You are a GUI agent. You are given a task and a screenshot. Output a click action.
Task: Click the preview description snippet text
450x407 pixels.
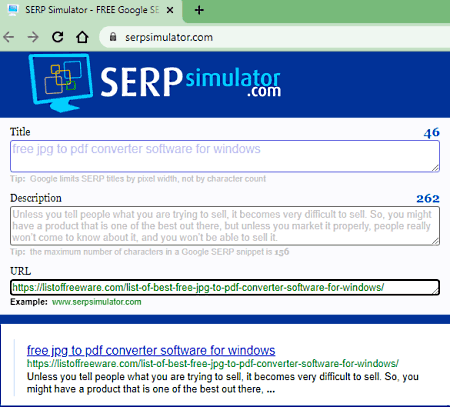point(223,383)
